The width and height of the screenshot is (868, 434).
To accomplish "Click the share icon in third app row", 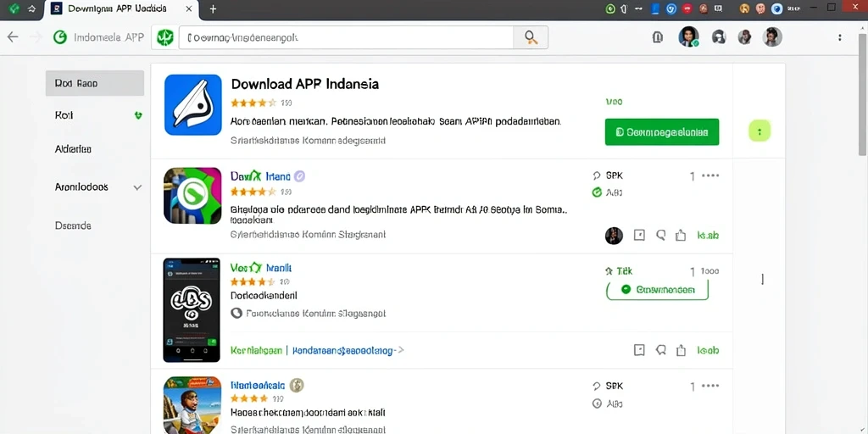I will point(681,350).
